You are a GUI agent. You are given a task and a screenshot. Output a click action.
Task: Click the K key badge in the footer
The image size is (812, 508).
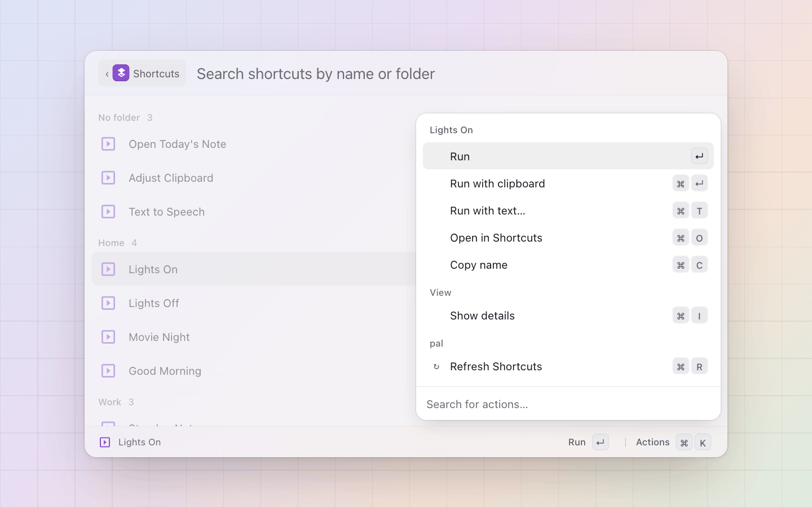pos(703,443)
